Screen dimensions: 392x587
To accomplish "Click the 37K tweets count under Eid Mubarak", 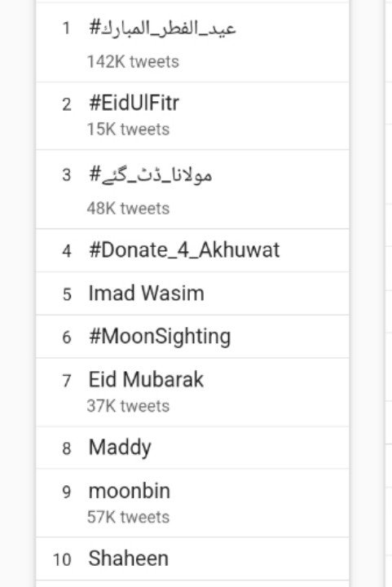I will (x=128, y=406).
